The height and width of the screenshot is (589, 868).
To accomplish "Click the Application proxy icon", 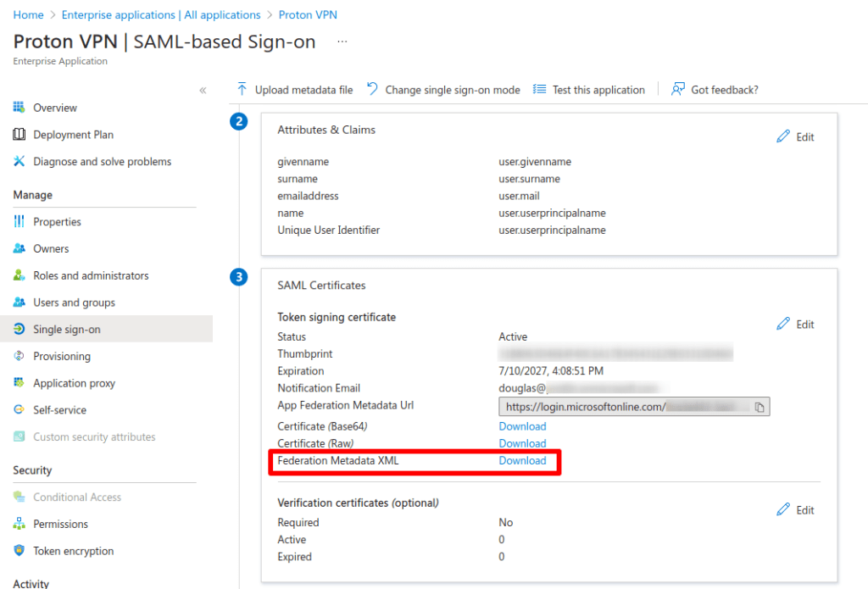I will point(19,382).
